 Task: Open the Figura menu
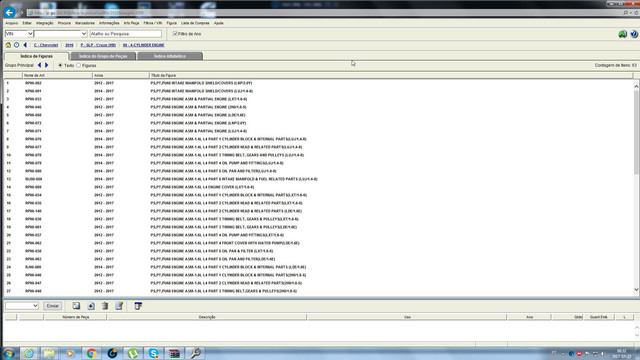coord(171,23)
